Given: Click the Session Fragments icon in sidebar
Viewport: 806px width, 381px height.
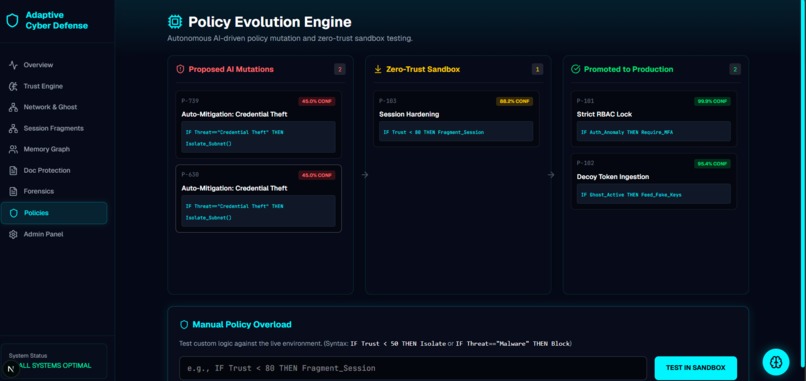Looking at the screenshot, I should [x=13, y=129].
